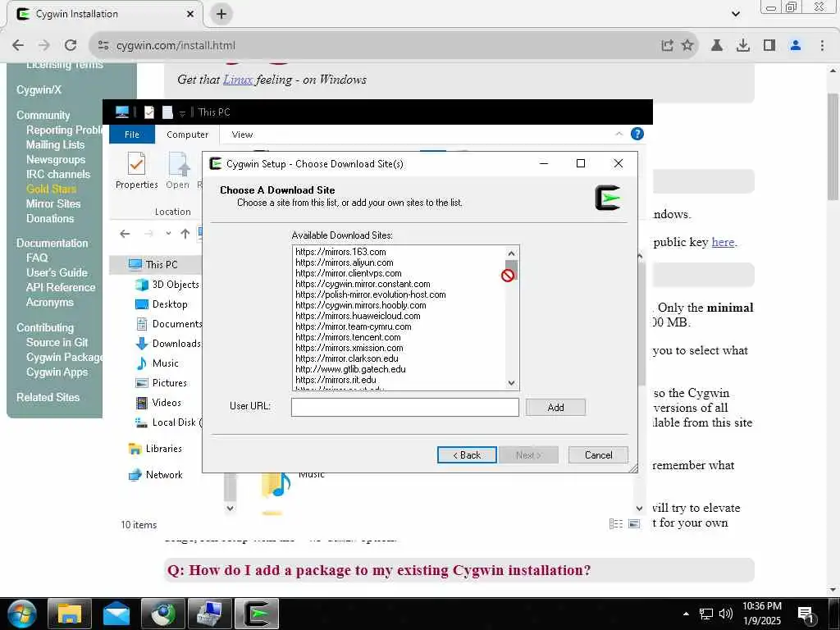Bookmark this page with the star icon

pos(687,46)
